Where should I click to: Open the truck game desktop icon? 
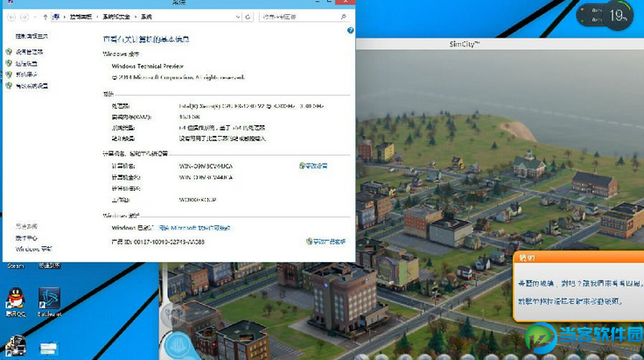[16, 346]
